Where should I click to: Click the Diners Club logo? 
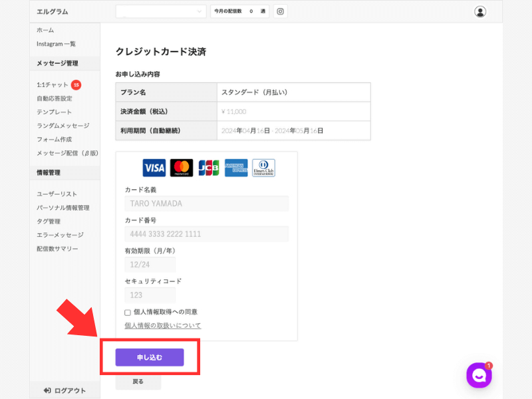click(263, 168)
